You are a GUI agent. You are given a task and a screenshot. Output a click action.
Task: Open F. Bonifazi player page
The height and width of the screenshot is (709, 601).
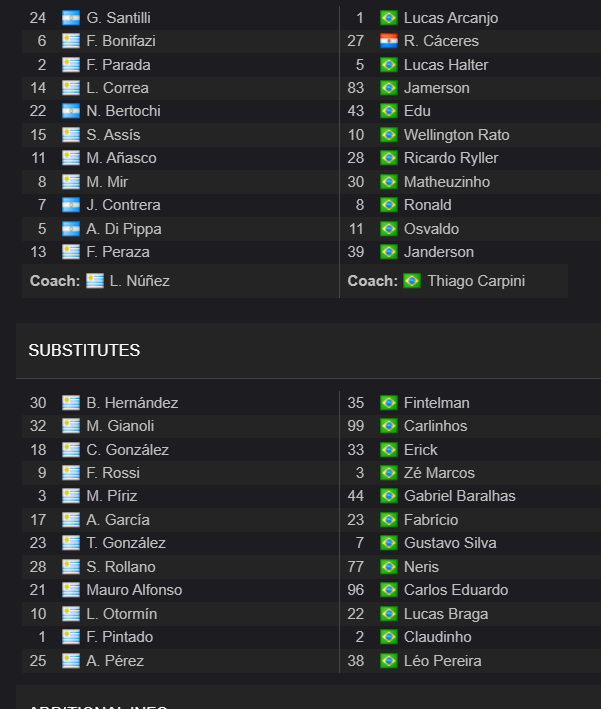(121, 41)
